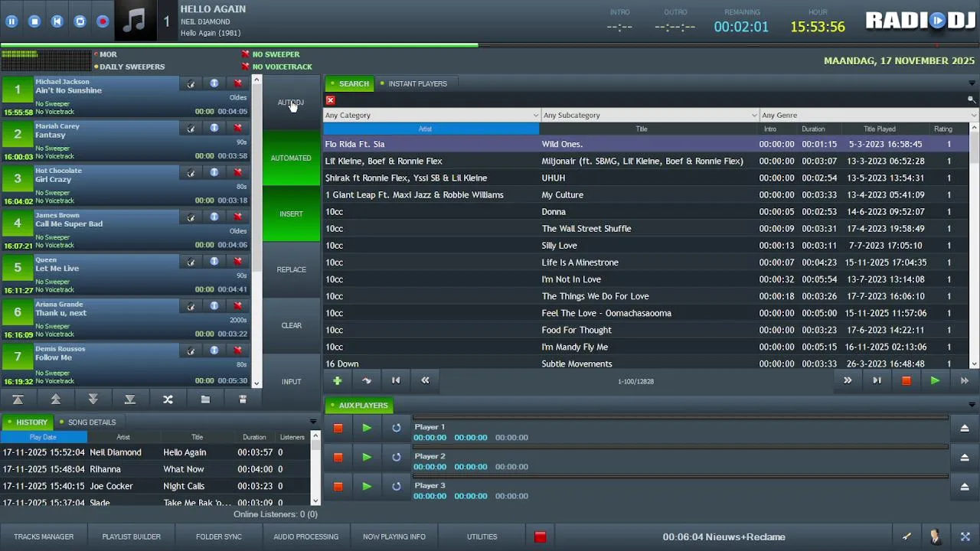
Task: Clear the search with red X icon
Action: point(330,100)
